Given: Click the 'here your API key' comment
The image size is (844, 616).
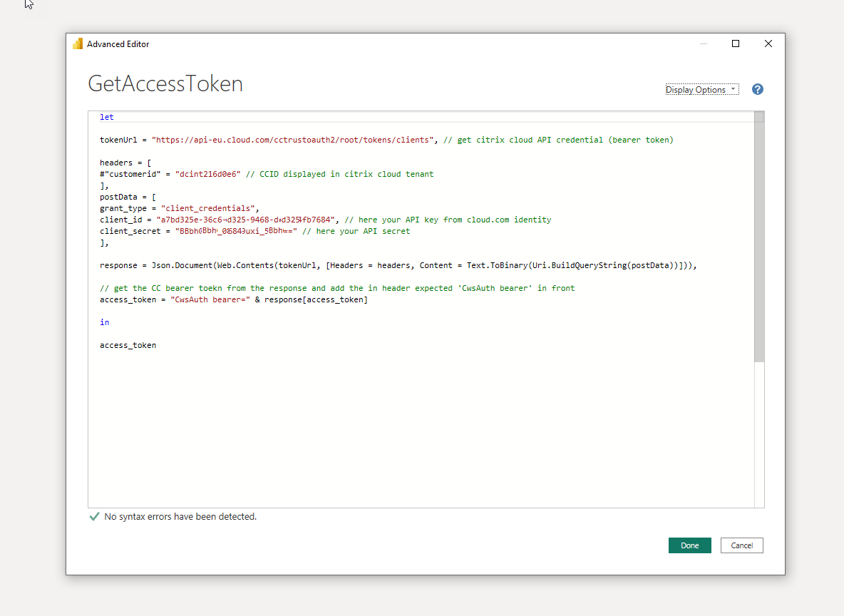Looking at the screenshot, I should (x=448, y=220).
